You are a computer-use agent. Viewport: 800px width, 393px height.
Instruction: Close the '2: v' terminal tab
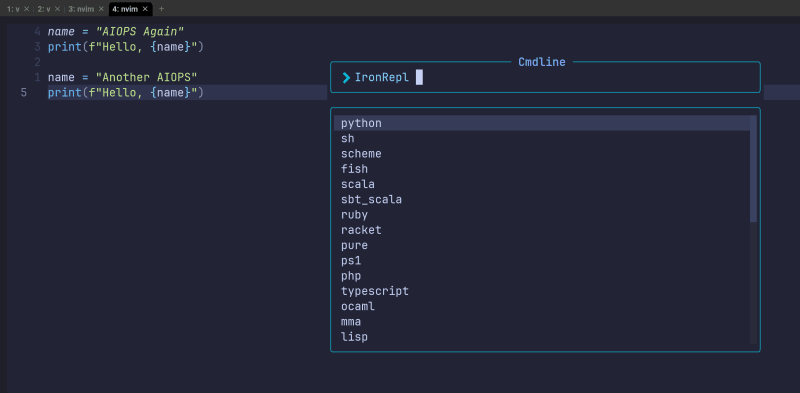(x=57, y=9)
